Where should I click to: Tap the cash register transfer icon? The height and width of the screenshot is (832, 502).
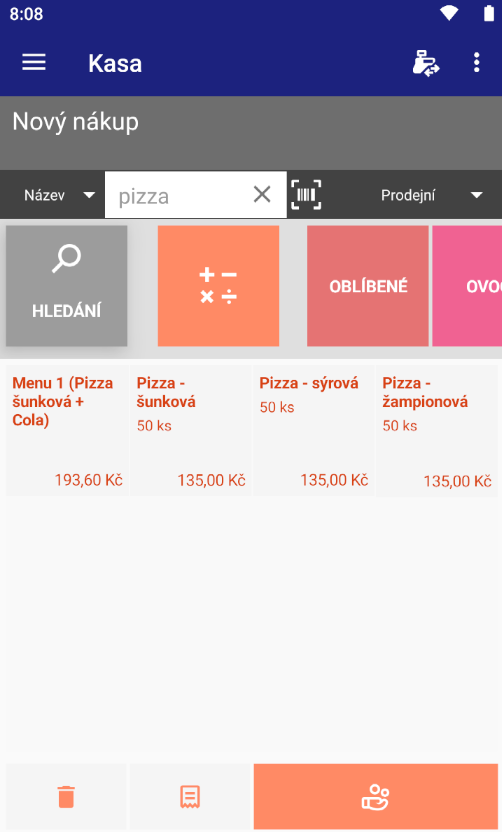pos(426,63)
